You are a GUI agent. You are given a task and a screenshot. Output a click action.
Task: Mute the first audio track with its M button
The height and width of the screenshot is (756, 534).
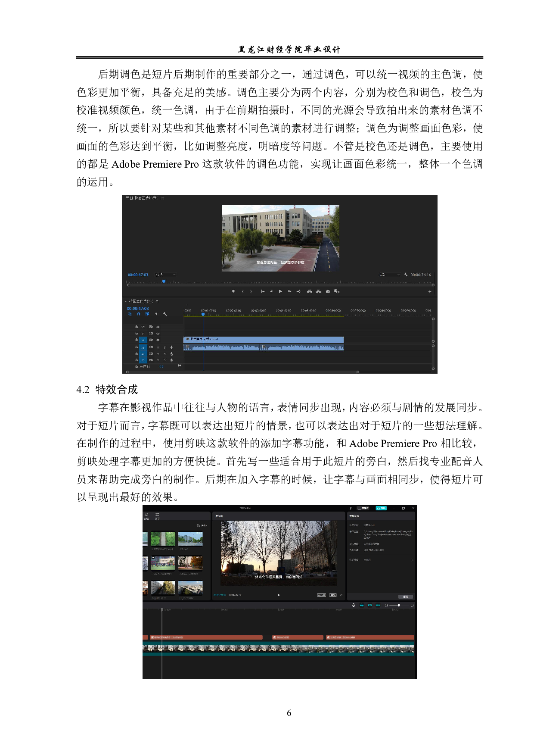pyautogui.click(x=158, y=347)
